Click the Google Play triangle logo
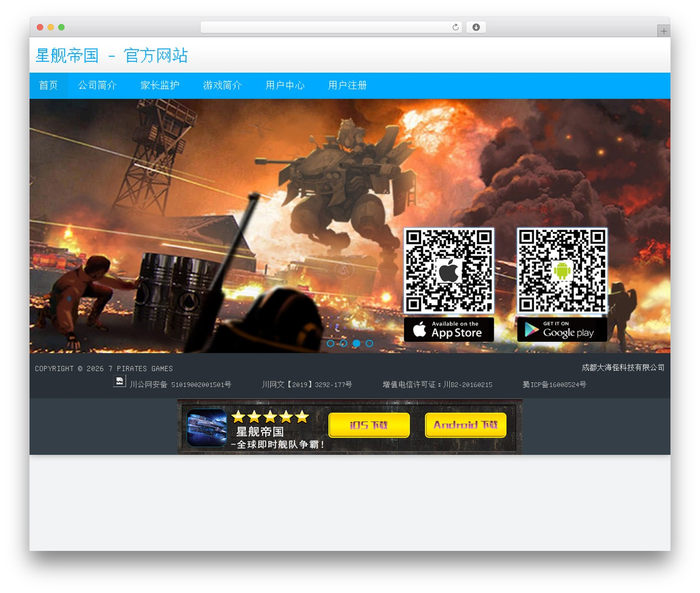The width and height of the screenshot is (700, 593). pyautogui.click(x=532, y=329)
